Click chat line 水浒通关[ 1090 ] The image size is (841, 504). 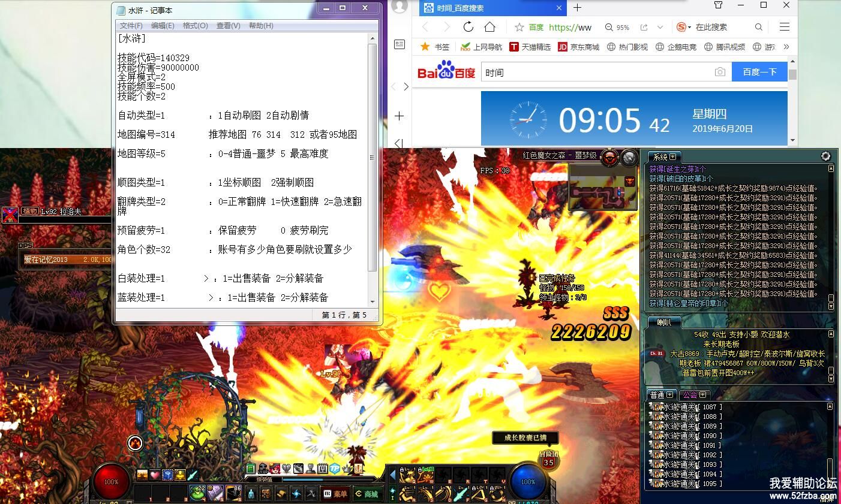pos(684,436)
